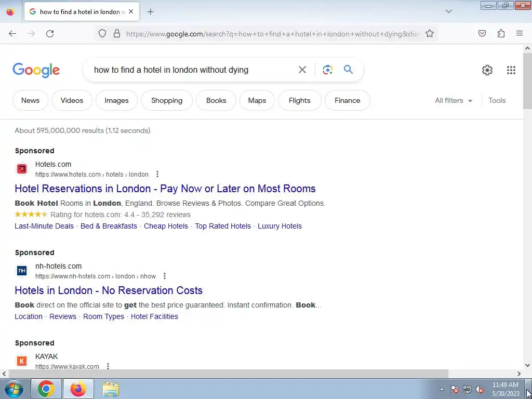The height and width of the screenshot is (399, 532).
Task: Reload the current page
Action: 50,34
